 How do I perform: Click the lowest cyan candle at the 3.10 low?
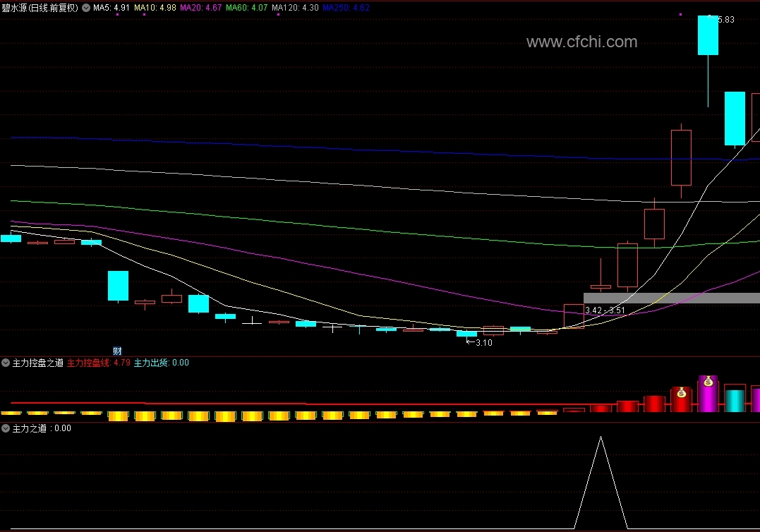[x=466, y=334]
